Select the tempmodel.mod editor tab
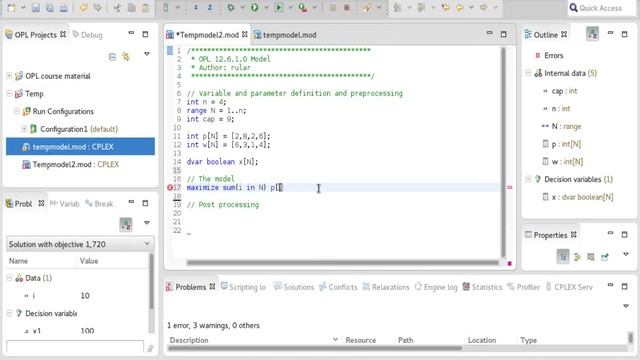The image size is (640, 360). coord(285,35)
